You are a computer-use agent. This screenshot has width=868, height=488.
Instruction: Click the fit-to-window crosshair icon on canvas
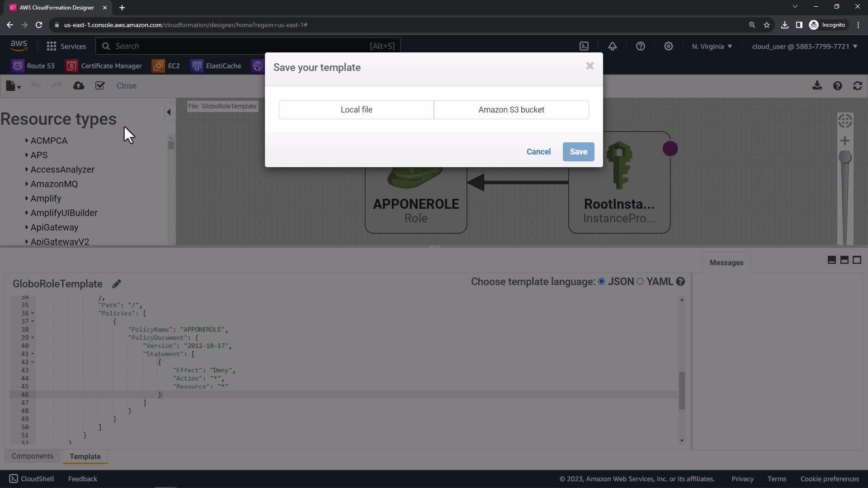pos(844,121)
